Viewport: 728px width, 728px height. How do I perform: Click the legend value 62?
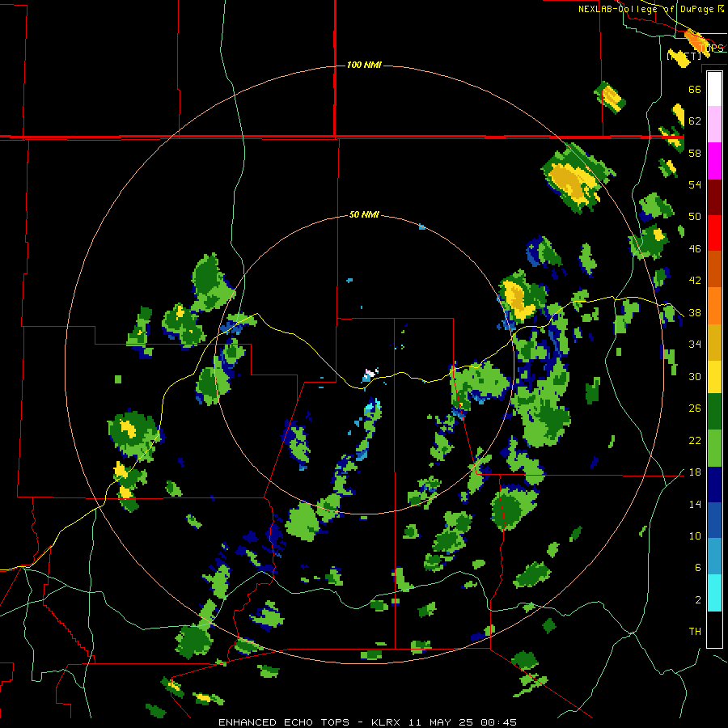(695, 121)
